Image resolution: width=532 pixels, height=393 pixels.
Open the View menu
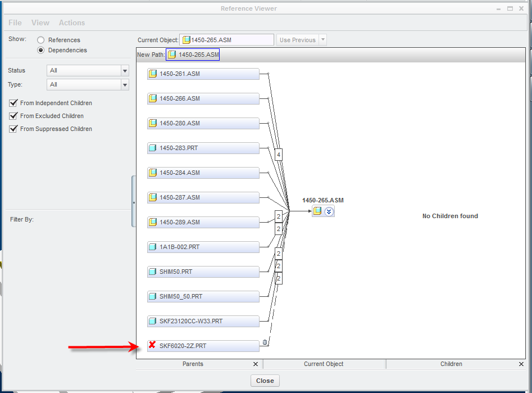tap(40, 22)
